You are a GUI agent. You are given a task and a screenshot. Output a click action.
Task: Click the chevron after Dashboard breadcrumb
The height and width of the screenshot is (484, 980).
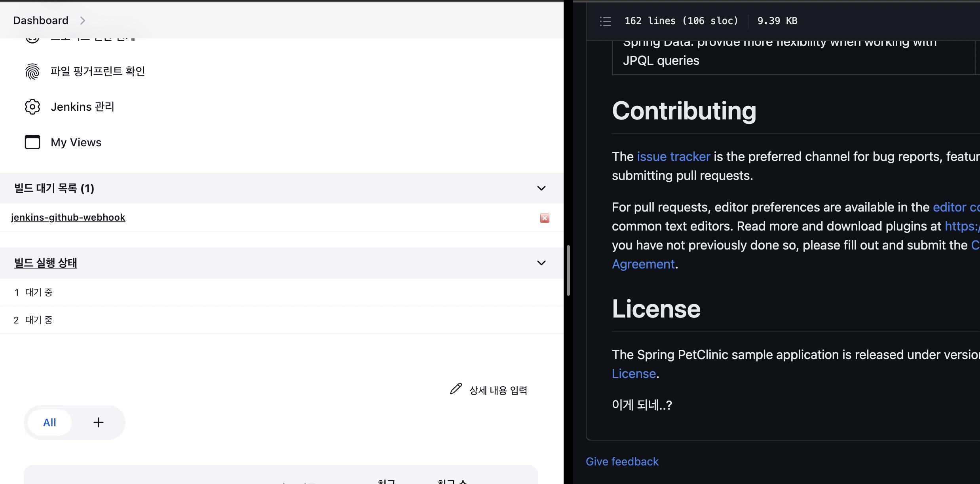tap(83, 21)
